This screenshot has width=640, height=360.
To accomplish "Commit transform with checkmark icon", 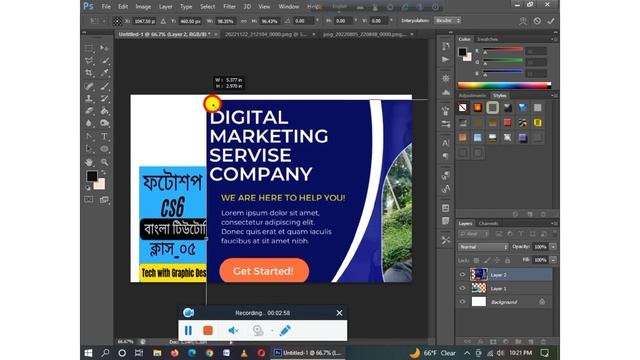I will point(551,21).
